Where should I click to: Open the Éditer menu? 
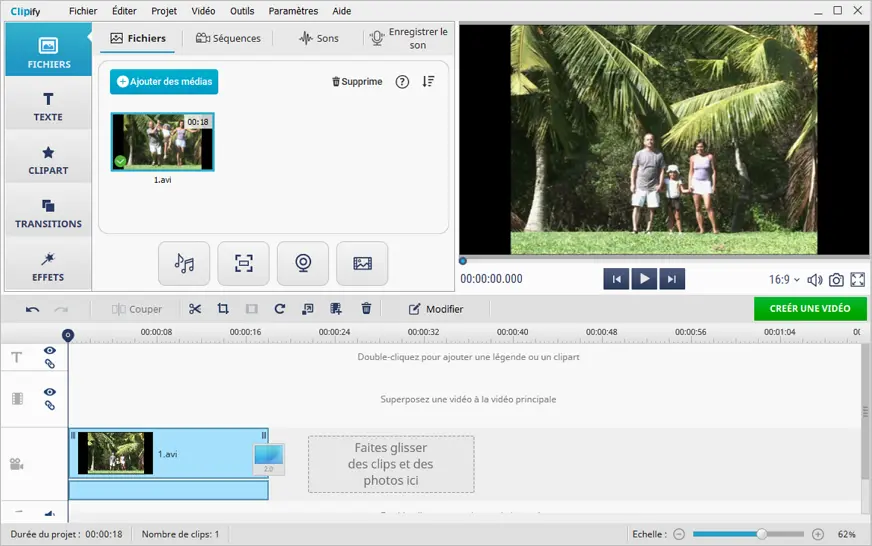(x=124, y=11)
